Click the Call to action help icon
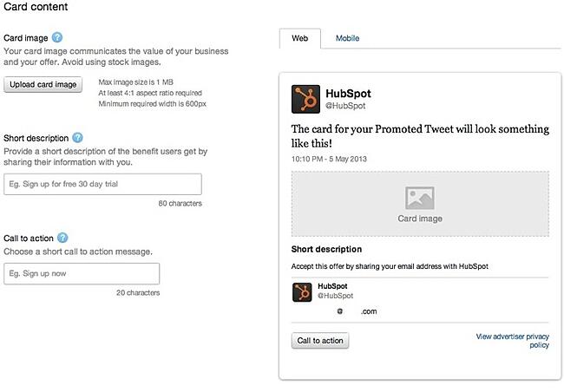564x392 pixels. pos(62,238)
